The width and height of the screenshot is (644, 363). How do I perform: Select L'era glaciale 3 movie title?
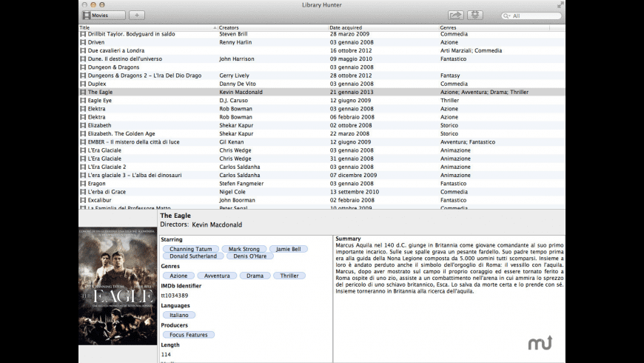[135, 175]
